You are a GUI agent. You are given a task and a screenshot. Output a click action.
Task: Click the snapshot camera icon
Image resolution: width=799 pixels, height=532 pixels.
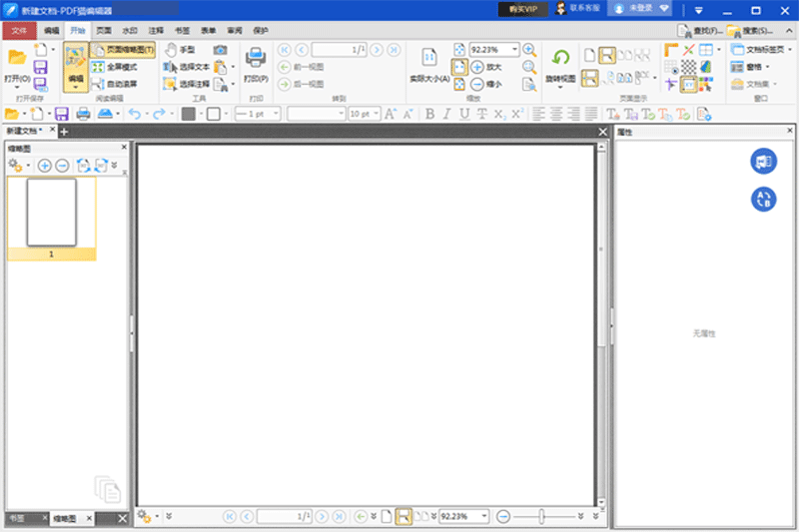220,49
